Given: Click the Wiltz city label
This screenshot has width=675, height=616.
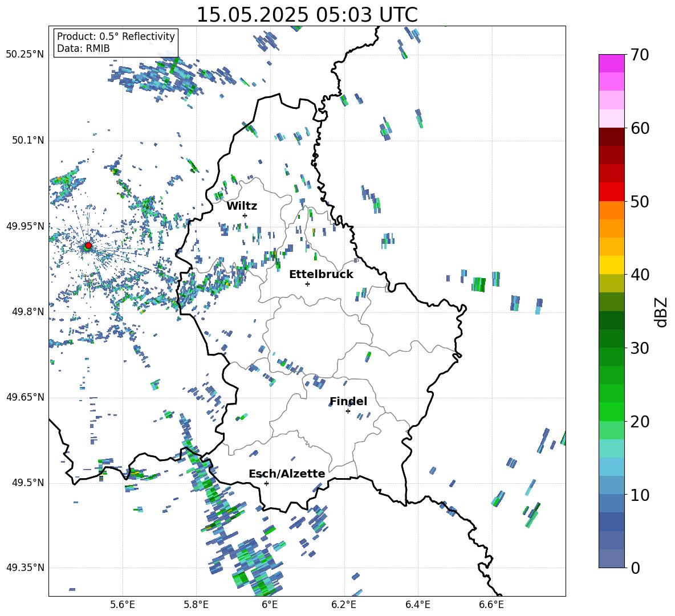Looking at the screenshot, I should pos(242,206).
